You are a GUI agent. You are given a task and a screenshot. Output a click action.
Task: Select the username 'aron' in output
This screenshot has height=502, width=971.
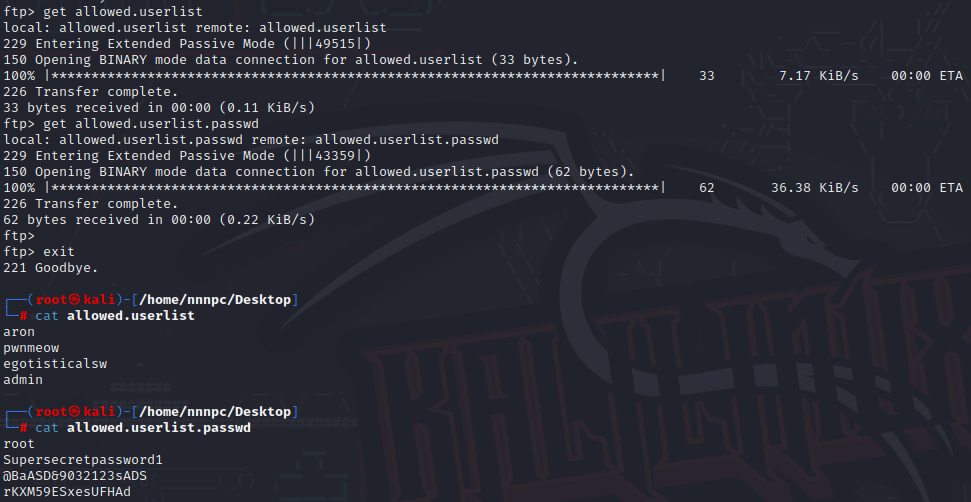pyautogui.click(x=19, y=331)
